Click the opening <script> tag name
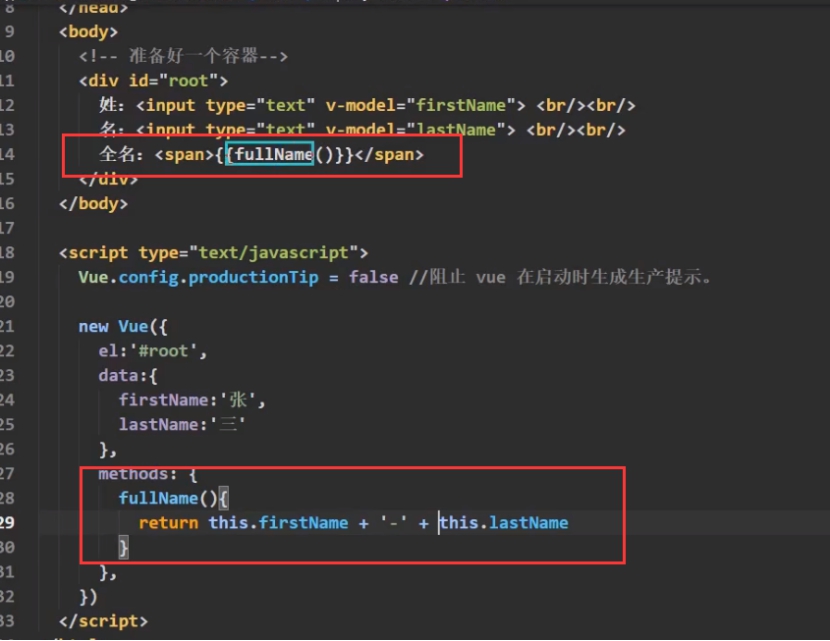This screenshot has width=830, height=641. [98, 252]
